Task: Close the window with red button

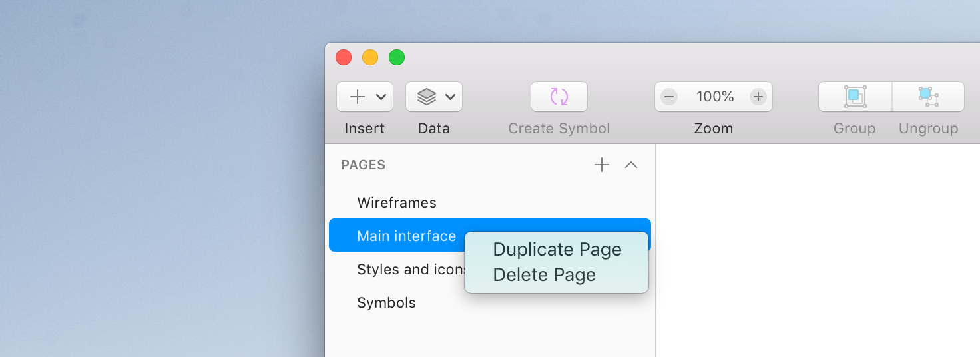Action: (x=344, y=57)
